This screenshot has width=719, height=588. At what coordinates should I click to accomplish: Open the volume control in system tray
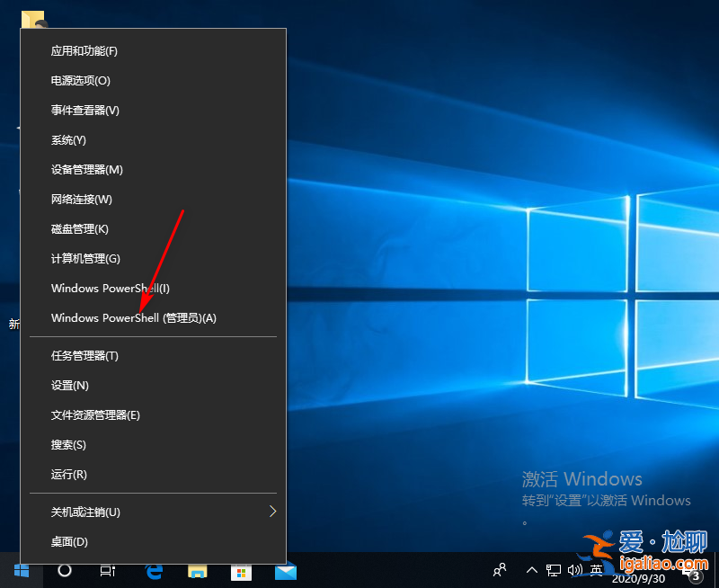point(576,572)
